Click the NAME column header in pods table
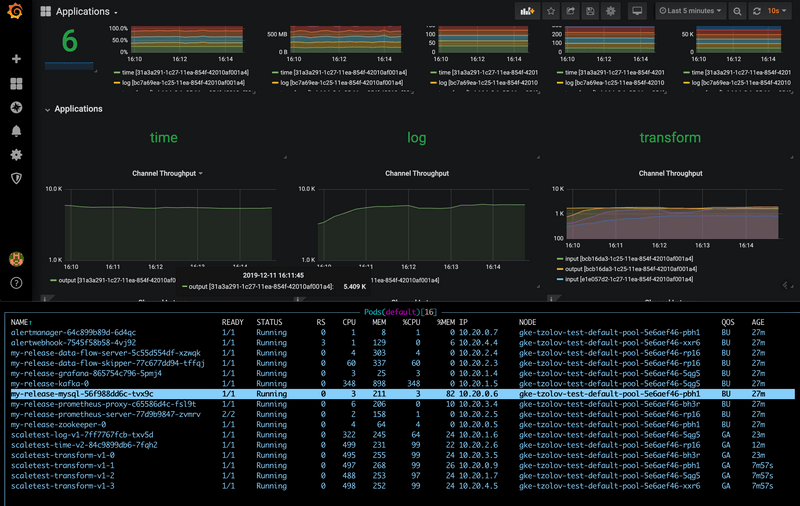This screenshot has width=800, height=506. click(21, 322)
